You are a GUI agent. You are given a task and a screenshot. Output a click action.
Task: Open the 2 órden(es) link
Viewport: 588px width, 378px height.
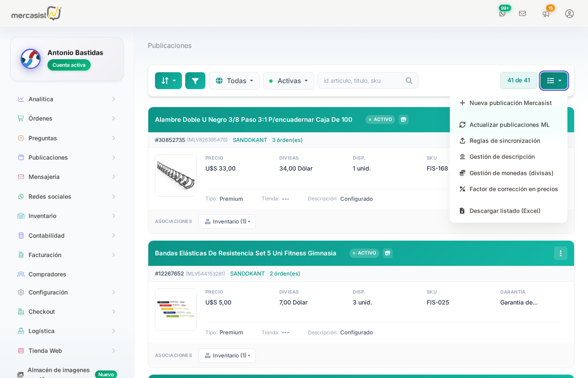pyautogui.click(x=285, y=274)
